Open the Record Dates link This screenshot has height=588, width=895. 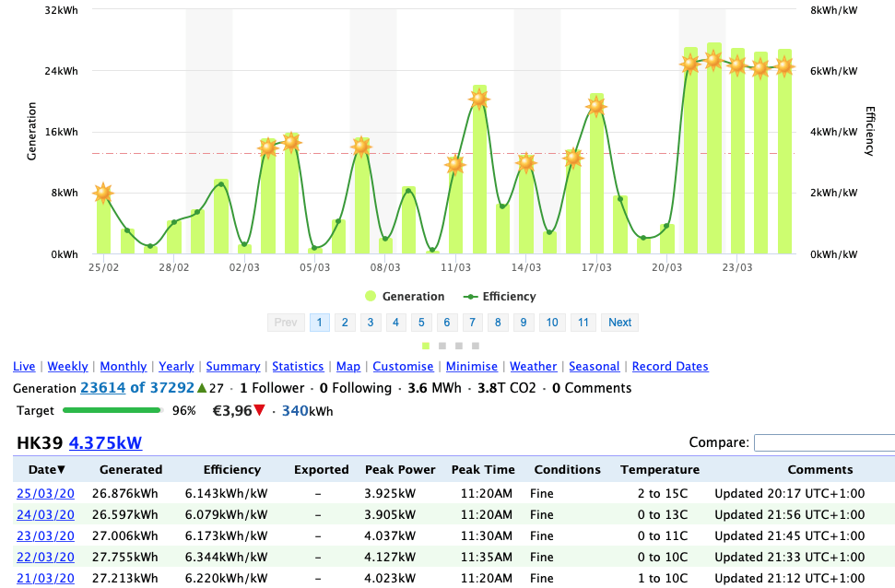click(x=670, y=367)
